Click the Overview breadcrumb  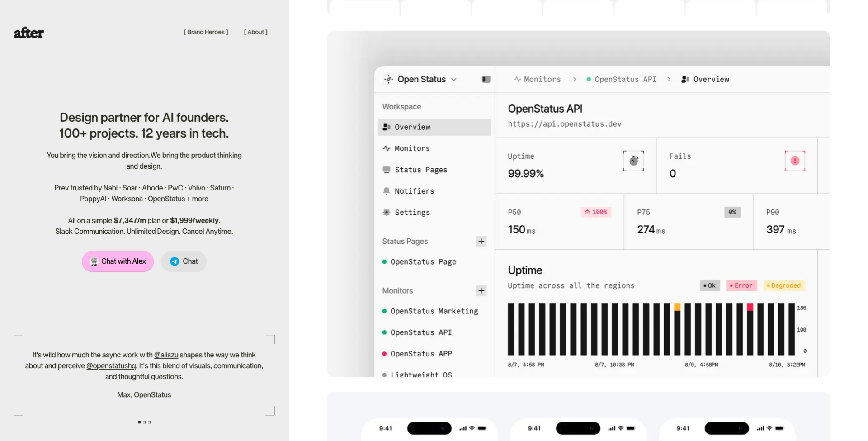pyautogui.click(x=705, y=79)
